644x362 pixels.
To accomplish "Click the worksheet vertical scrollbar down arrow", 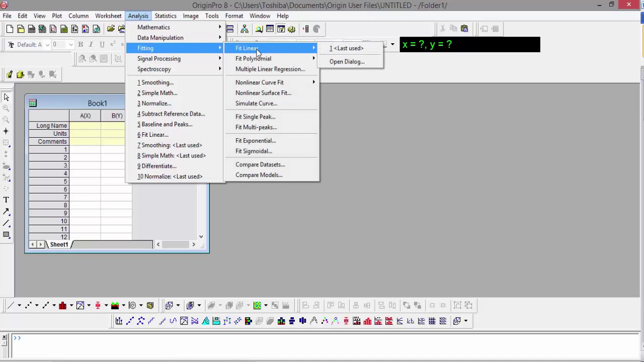I will pos(201,236).
